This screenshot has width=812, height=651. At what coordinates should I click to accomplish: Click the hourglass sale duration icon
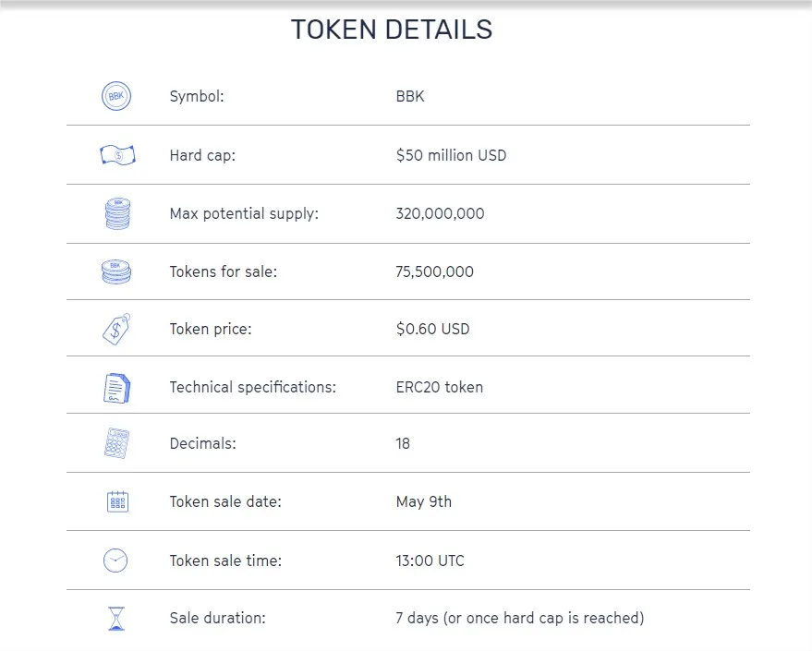116,619
